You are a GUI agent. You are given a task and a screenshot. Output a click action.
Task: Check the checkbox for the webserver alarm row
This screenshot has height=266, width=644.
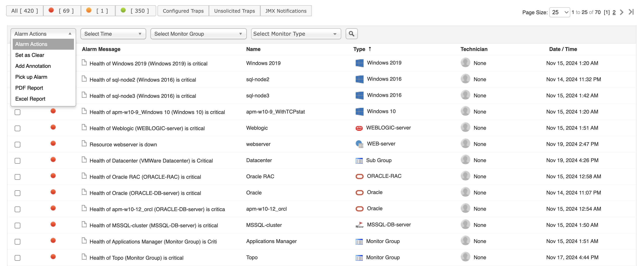click(x=17, y=144)
